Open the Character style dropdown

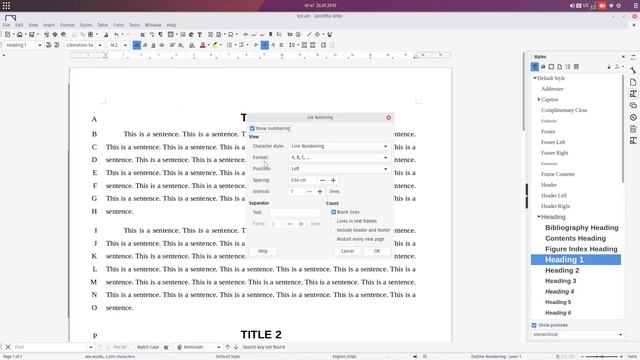coord(339,146)
